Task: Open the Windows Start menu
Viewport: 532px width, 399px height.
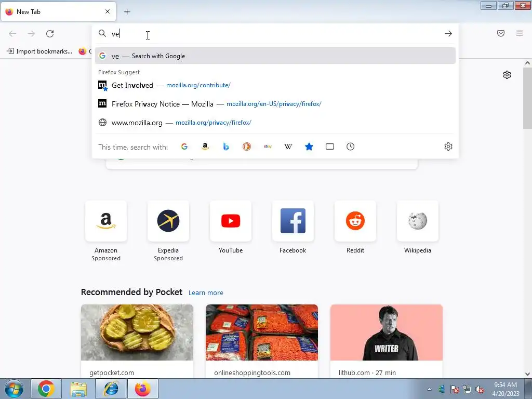Action: click(x=14, y=389)
